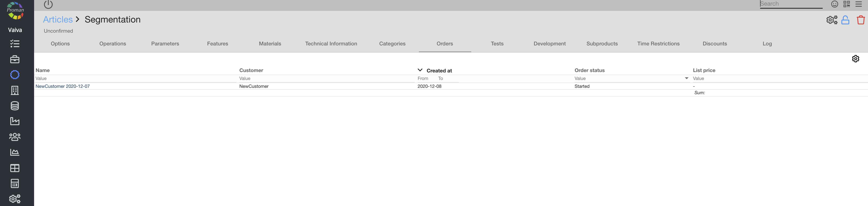868x206 pixels.
Task: Click the Customer filter Value field
Action: [325, 78]
